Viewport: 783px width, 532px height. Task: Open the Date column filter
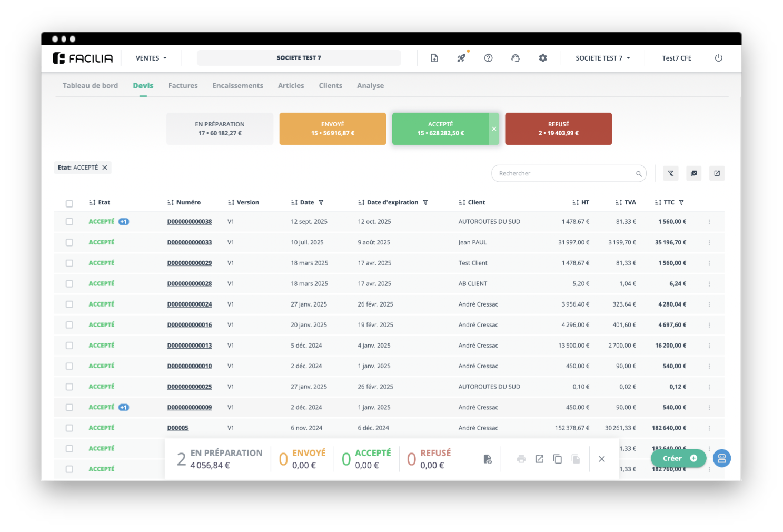[x=321, y=203]
